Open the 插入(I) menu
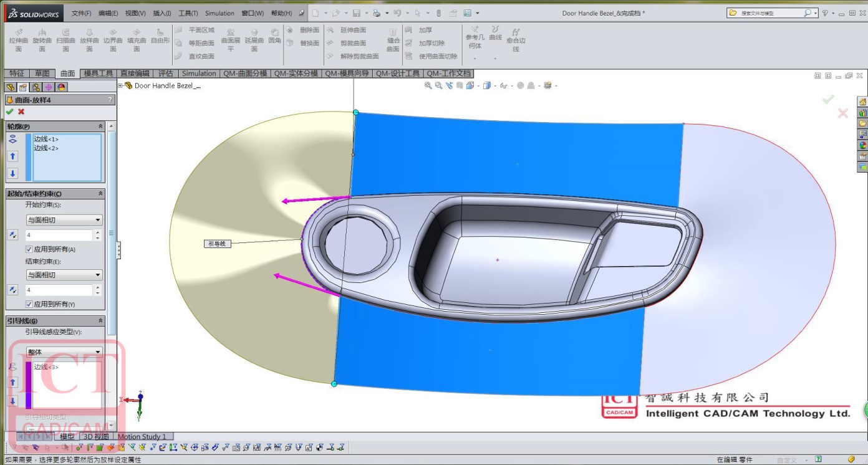868x465 pixels. [x=162, y=13]
